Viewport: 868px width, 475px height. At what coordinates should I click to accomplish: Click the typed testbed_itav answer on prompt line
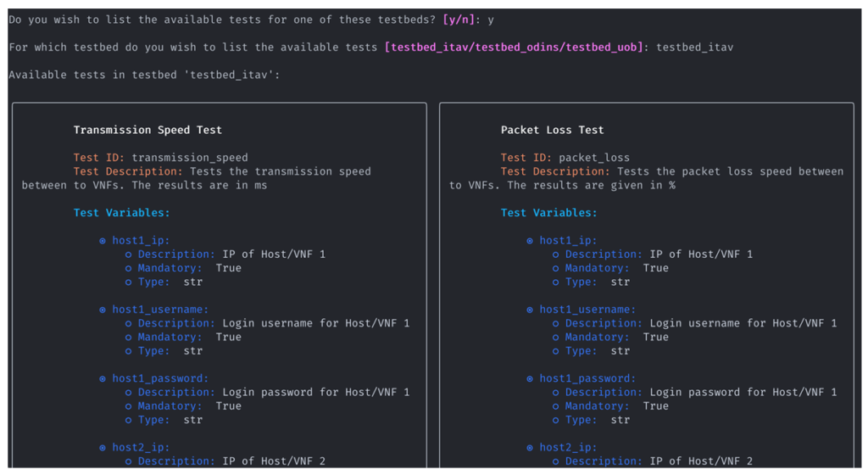tap(695, 47)
